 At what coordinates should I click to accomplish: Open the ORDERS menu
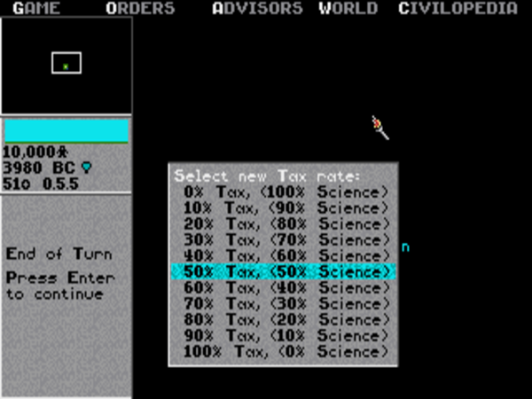[x=140, y=8]
